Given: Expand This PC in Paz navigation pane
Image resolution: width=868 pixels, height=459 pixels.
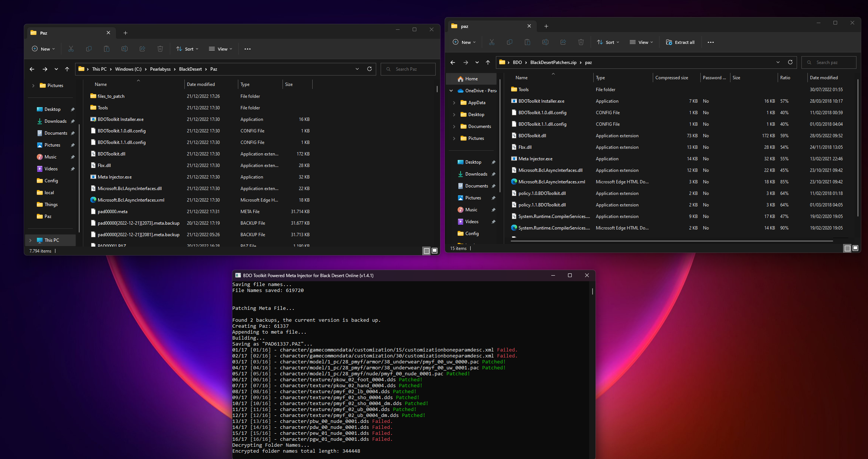Looking at the screenshot, I should (30, 240).
